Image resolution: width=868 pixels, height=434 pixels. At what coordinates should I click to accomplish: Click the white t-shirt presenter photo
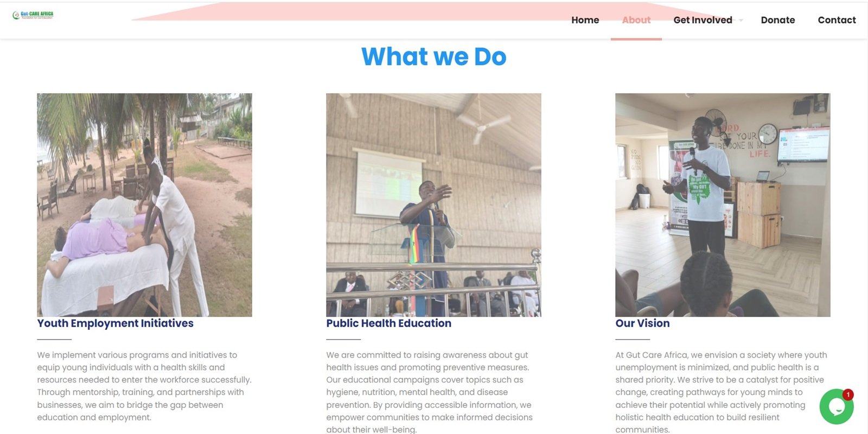(723, 205)
